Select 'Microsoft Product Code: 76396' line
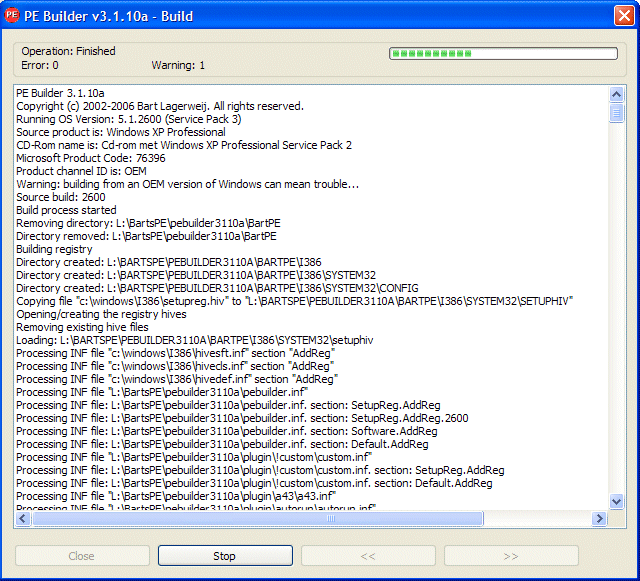The image size is (640, 581). [91, 158]
